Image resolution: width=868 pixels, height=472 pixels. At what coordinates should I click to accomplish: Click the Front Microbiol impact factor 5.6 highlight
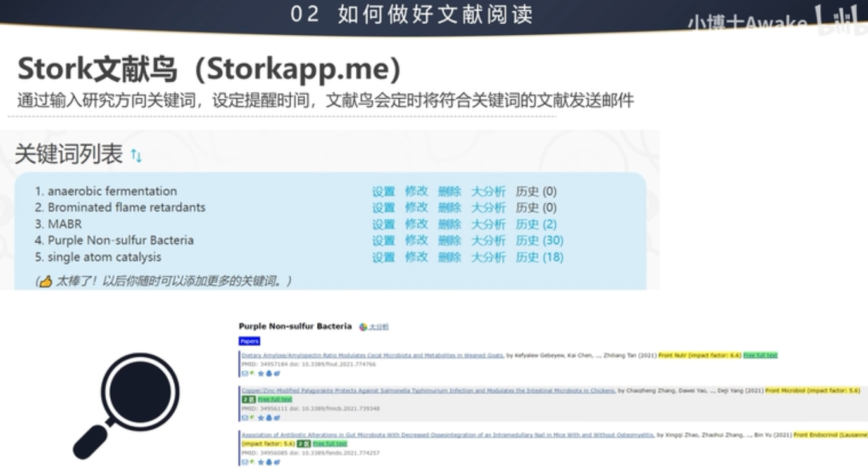tap(813, 391)
